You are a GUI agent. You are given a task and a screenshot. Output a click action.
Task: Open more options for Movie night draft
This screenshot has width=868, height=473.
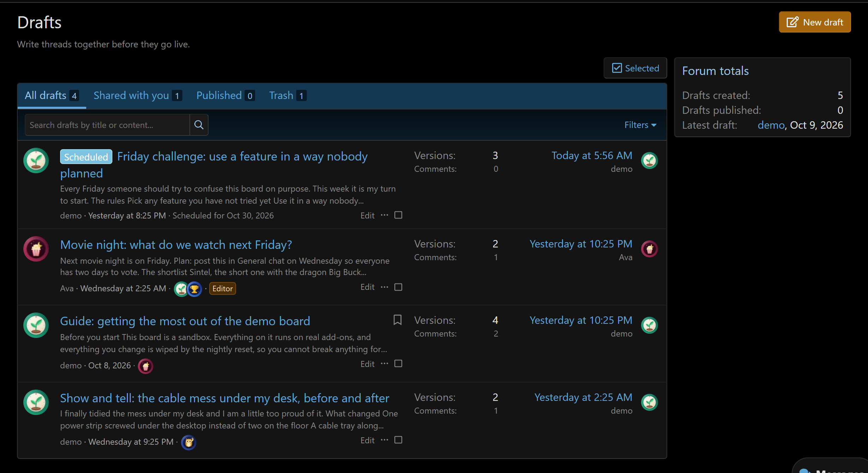[385, 287]
